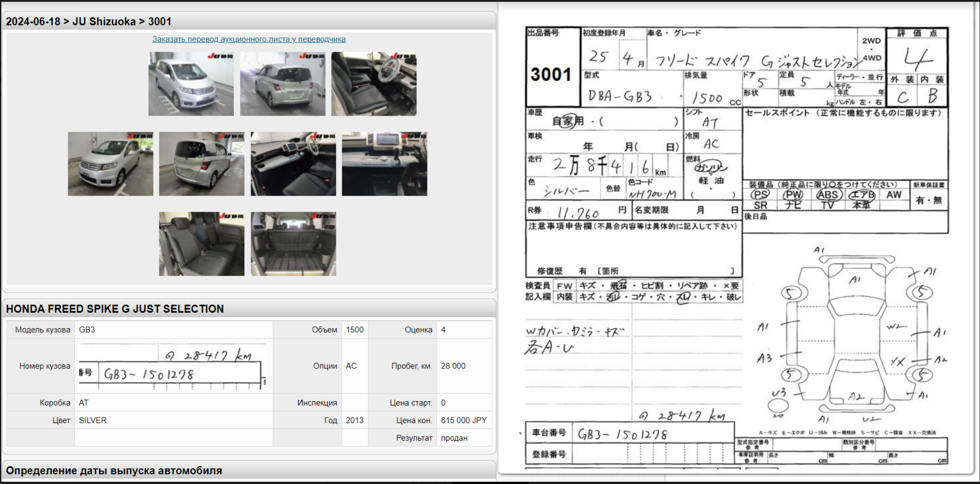Open dashboard side view thumbnail
The height and width of the screenshot is (484, 980).
click(x=293, y=164)
